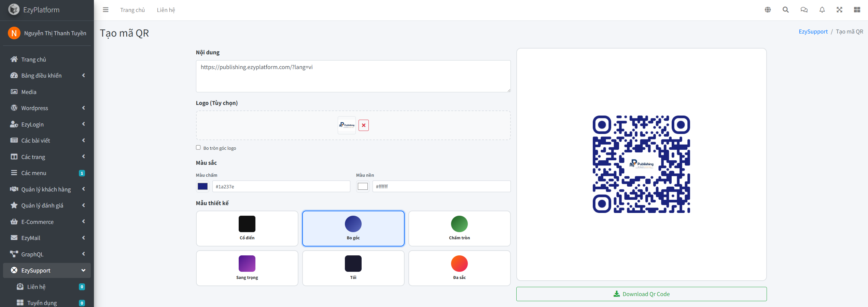
Task: Follow the EzySupport breadcrumb link
Action: click(x=813, y=31)
